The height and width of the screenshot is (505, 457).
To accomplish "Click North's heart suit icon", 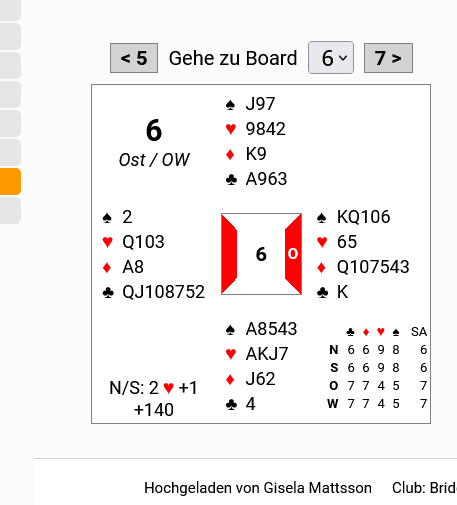I will coord(231,129).
